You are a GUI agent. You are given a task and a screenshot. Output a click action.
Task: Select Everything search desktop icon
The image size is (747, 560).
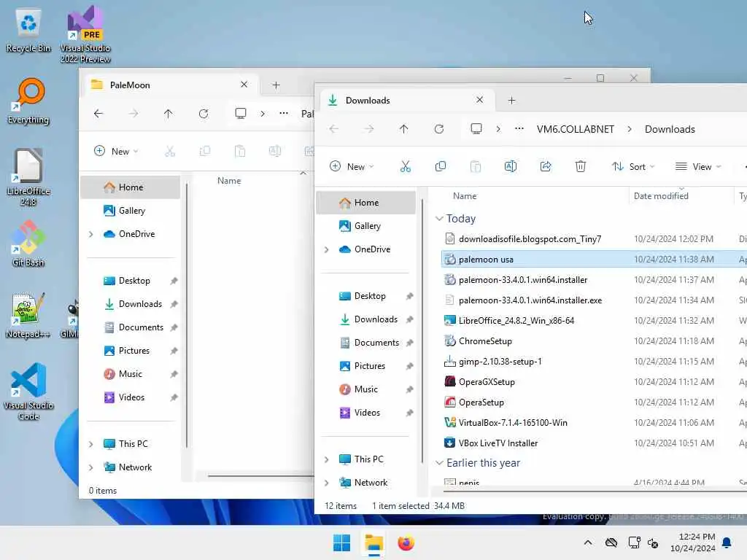tap(28, 101)
